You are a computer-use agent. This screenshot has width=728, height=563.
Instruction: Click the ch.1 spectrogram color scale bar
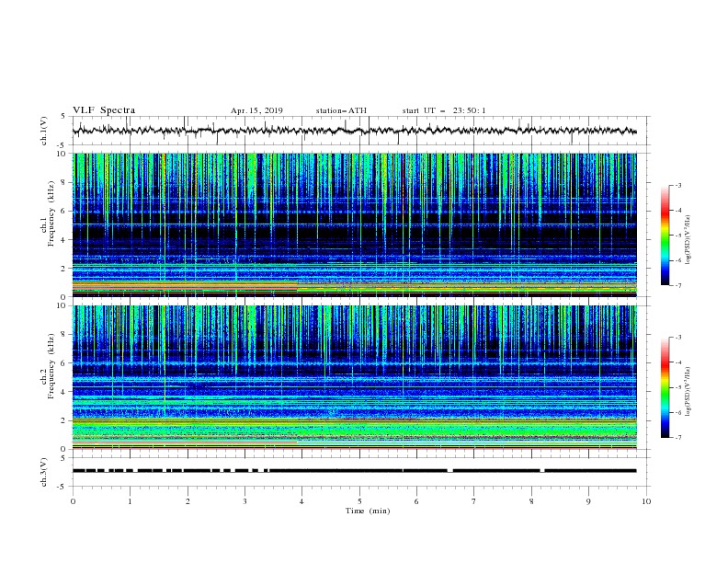[665, 236]
